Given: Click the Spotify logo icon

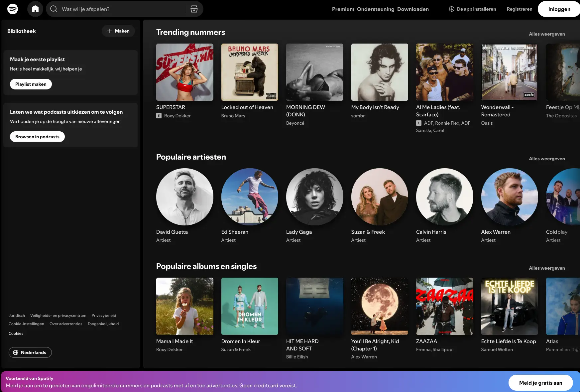Looking at the screenshot, I should [x=13, y=9].
